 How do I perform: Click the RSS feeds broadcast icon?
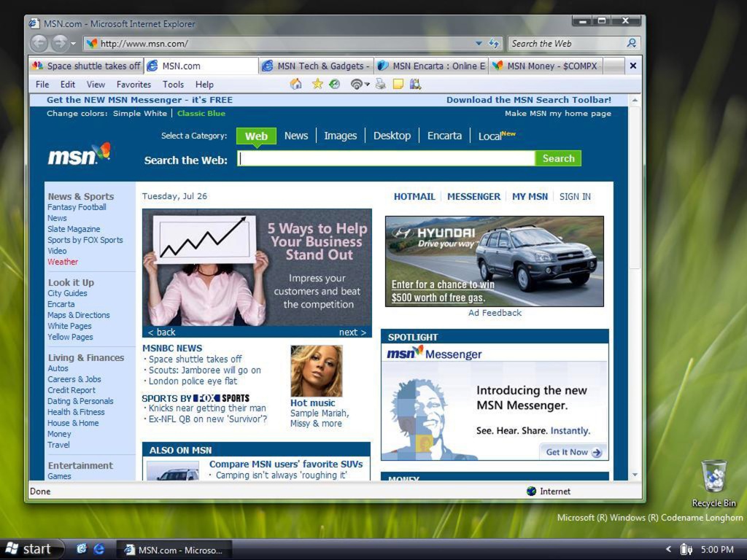[356, 85]
